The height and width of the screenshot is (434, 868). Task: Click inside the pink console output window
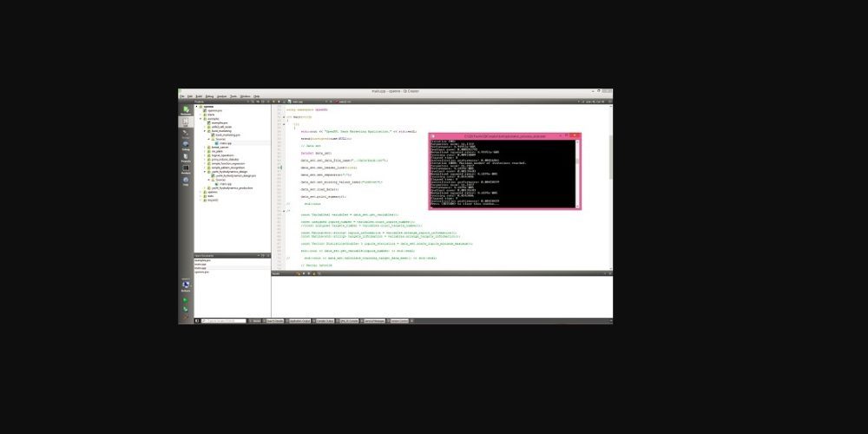(503, 174)
